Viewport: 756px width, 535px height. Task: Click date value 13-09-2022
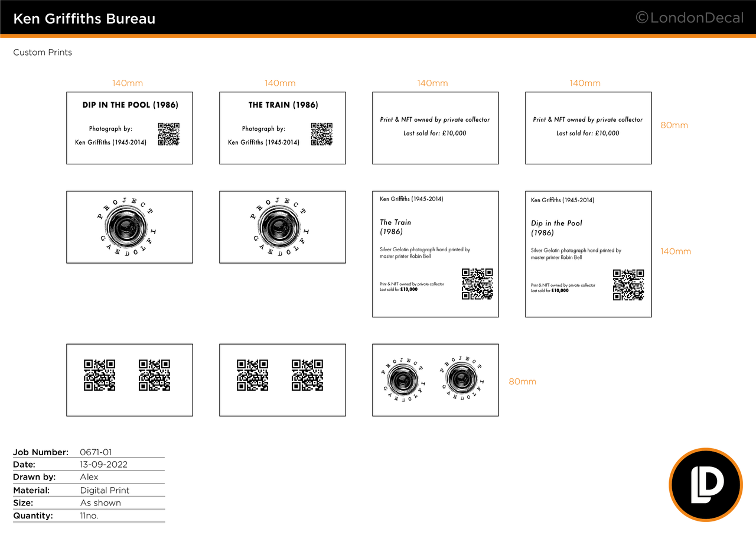(104, 465)
